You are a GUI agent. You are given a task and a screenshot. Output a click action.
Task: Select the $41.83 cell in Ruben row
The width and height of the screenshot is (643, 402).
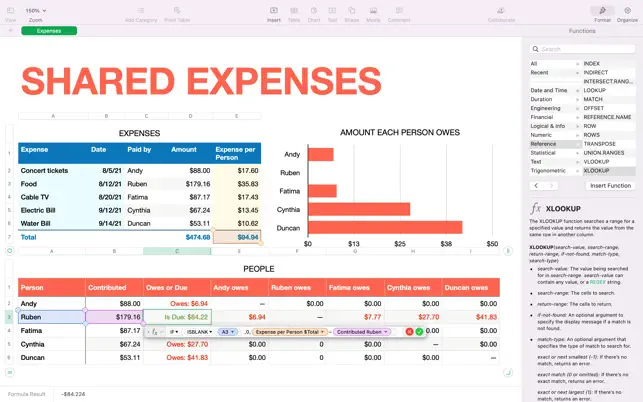[x=471, y=317]
